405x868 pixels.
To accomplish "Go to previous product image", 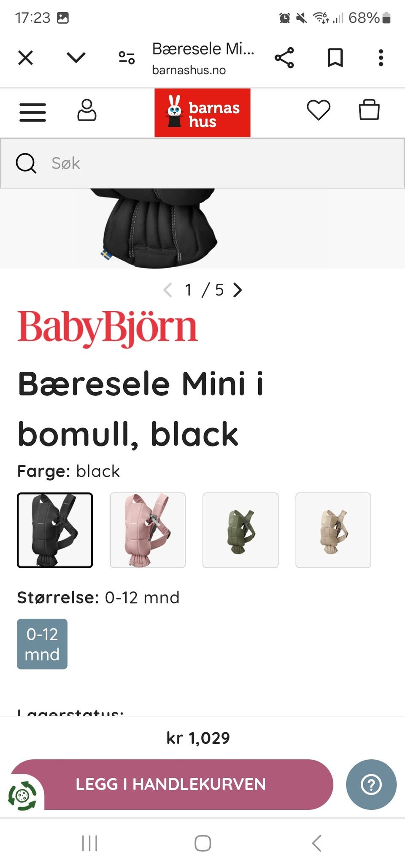I will (x=167, y=290).
